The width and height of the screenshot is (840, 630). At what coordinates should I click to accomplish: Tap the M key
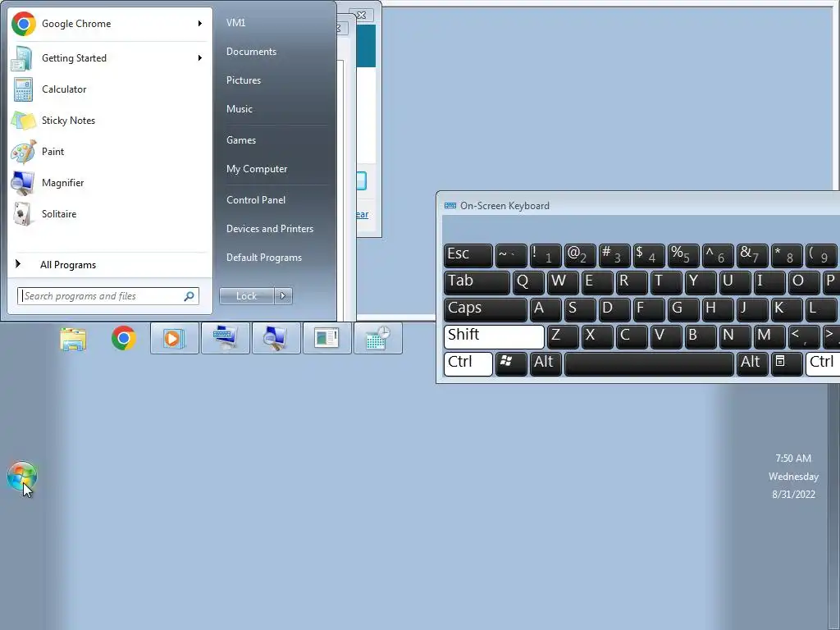click(769, 337)
